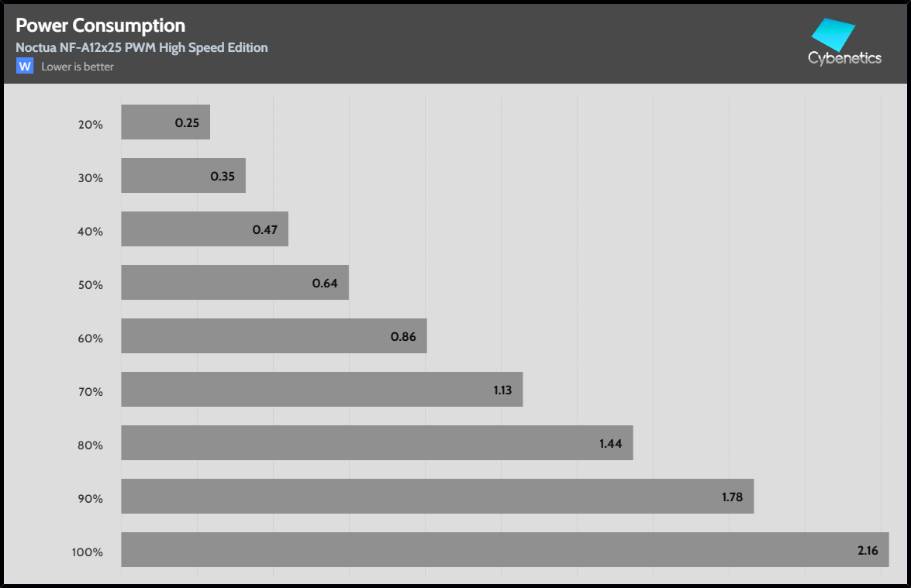Select the 70% bar showing 1.13

coord(322,390)
